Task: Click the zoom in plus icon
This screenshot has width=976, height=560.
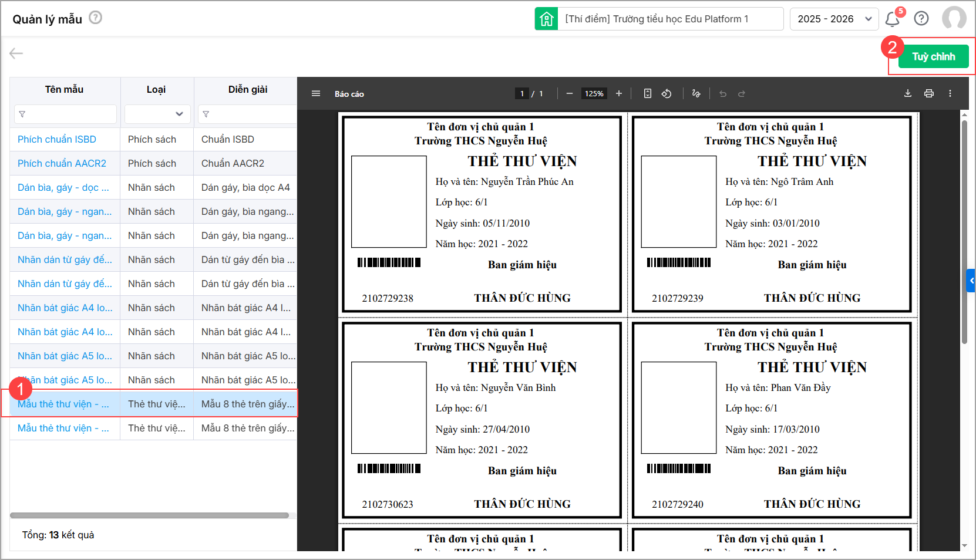Action: 618,93
